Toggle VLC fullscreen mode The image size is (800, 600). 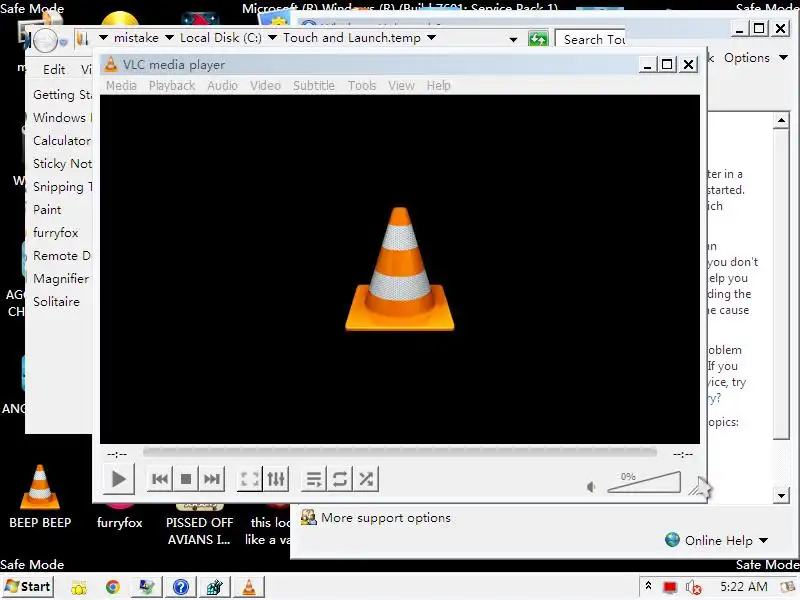tap(250, 479)
